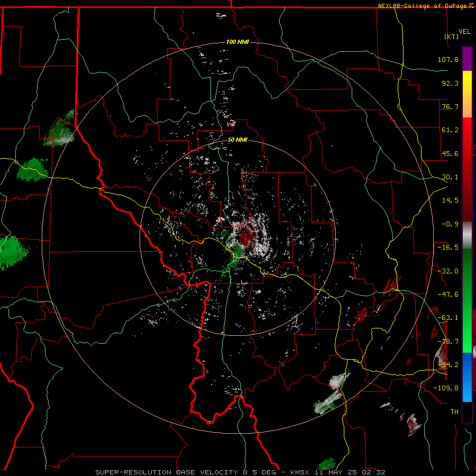The height and width of the screenshot is (476, 476).
Task: Select the -16.5 legend value
Action: pyautogui.click(x=448, y=248)
